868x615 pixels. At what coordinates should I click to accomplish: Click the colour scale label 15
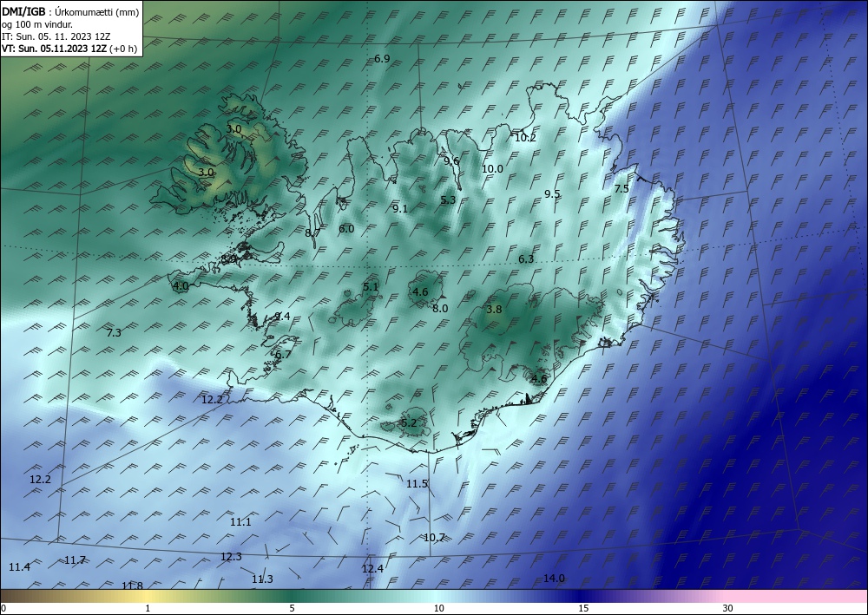coord(583,608)
